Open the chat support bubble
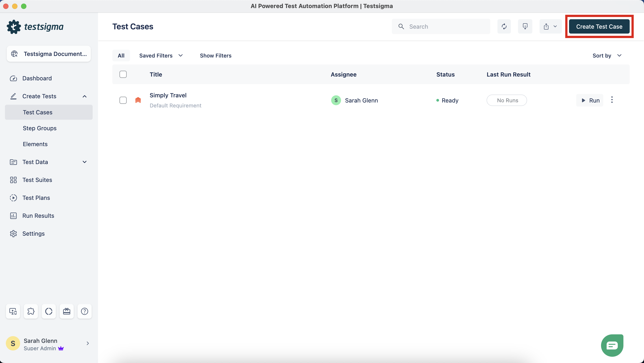 tap(612, 345)
